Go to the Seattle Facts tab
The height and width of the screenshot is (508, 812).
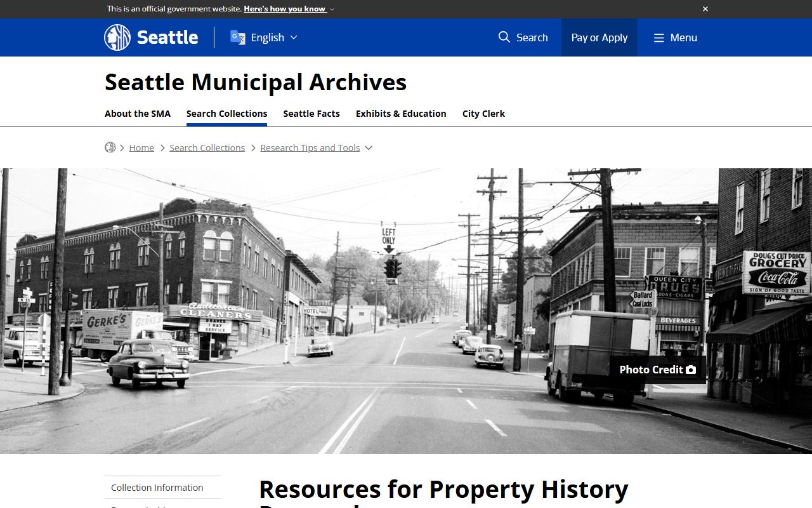click(311, 114)
